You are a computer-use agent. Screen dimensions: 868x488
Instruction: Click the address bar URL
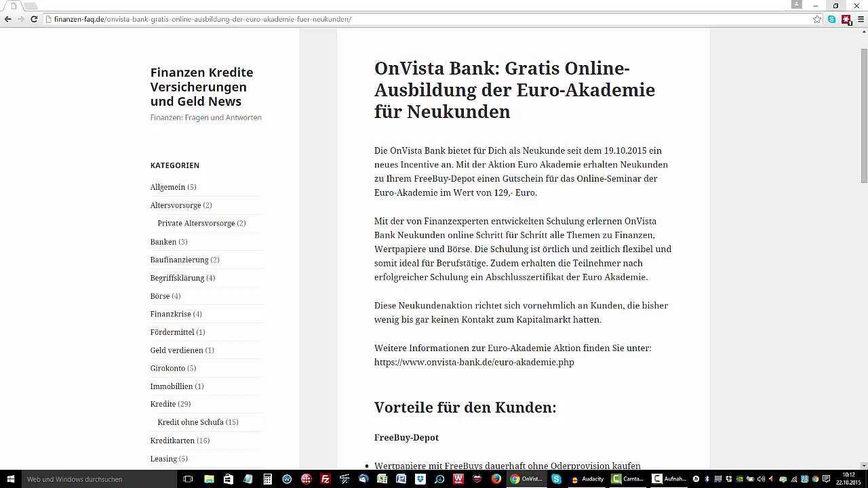(202, 19)
